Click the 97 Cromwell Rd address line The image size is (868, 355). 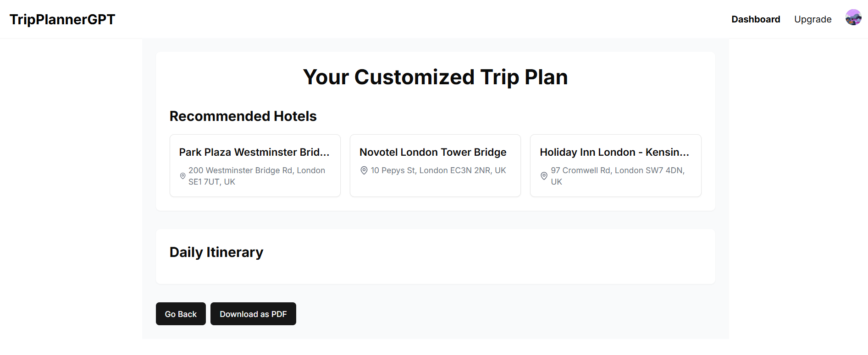(618, 170)
